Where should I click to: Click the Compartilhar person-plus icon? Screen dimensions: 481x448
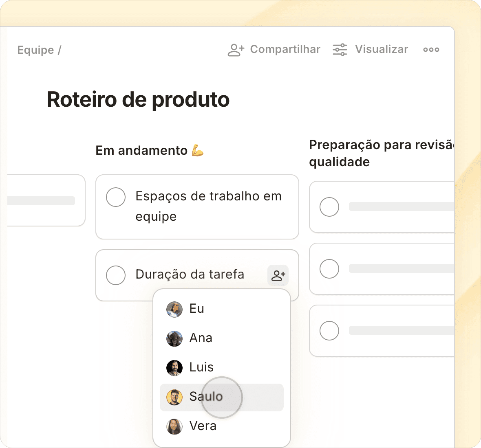point(236,50)
